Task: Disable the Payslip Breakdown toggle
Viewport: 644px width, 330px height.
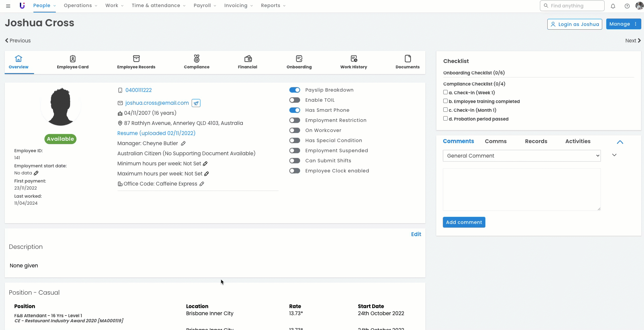Action: point(295,90)
